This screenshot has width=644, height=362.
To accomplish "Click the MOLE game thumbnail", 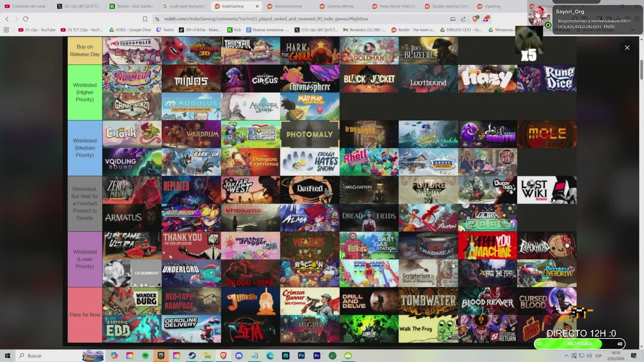I will point(547,134).
